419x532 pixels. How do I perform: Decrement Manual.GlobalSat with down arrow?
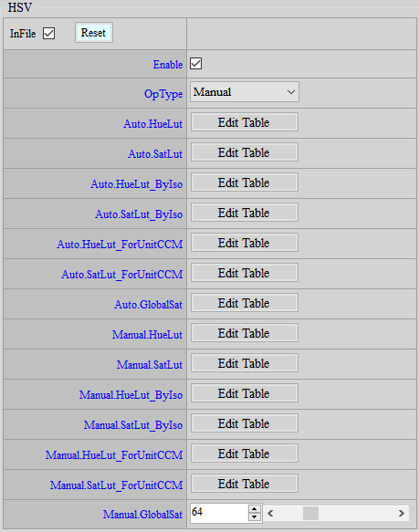click(255, 517)
